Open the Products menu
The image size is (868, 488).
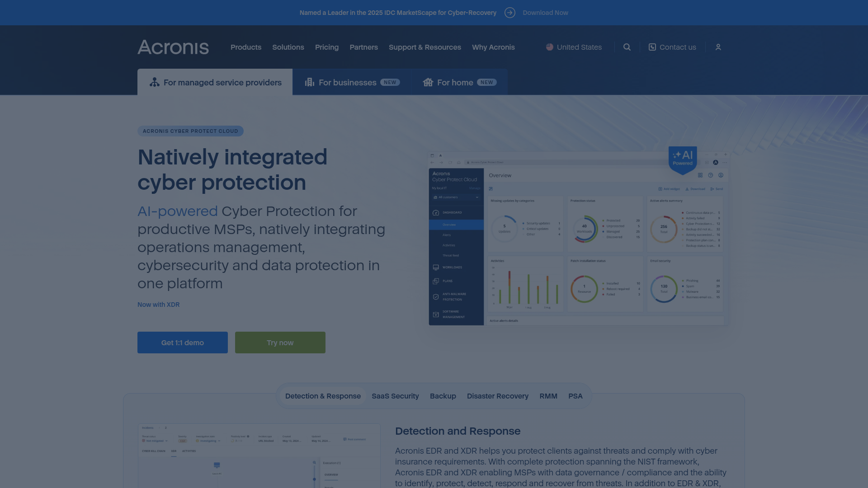click(x=245, y=47)
